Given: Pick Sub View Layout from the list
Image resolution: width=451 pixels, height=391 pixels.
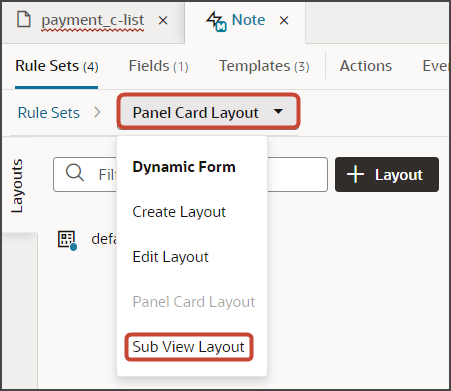Looking at the screenshot, I should [x=189, y=347].
